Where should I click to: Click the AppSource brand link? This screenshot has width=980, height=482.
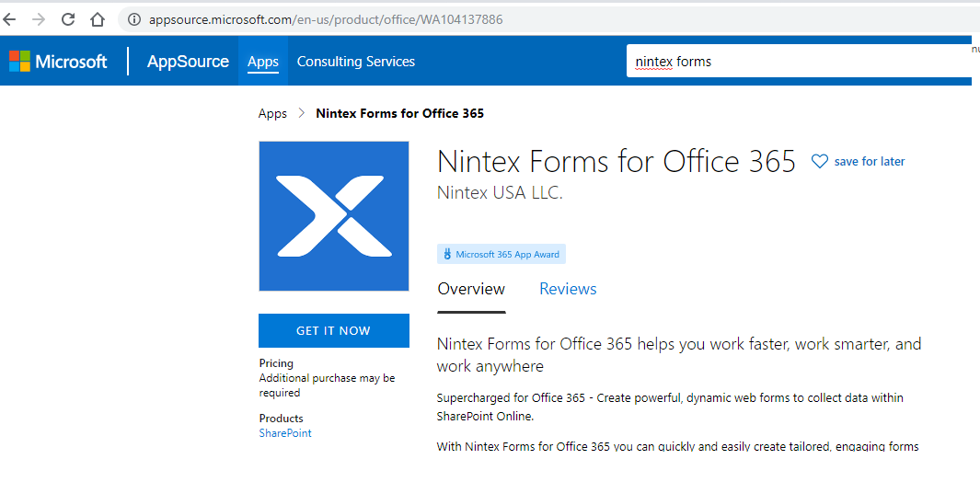[x=188, y=62]
